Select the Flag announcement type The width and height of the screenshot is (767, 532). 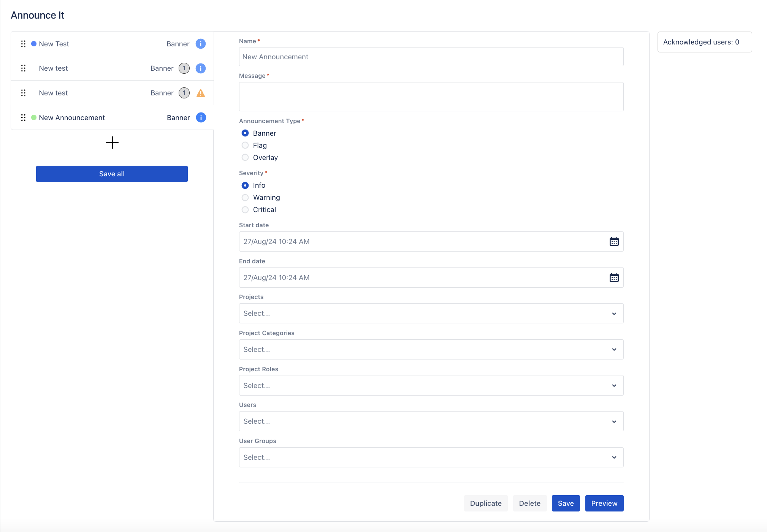click(245, 145)
